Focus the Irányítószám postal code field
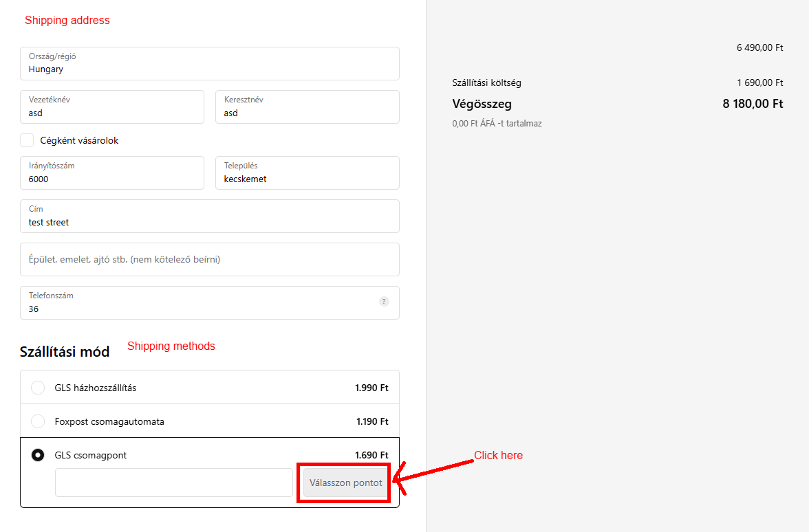The image size is (809, 532). tap(112, 173)
